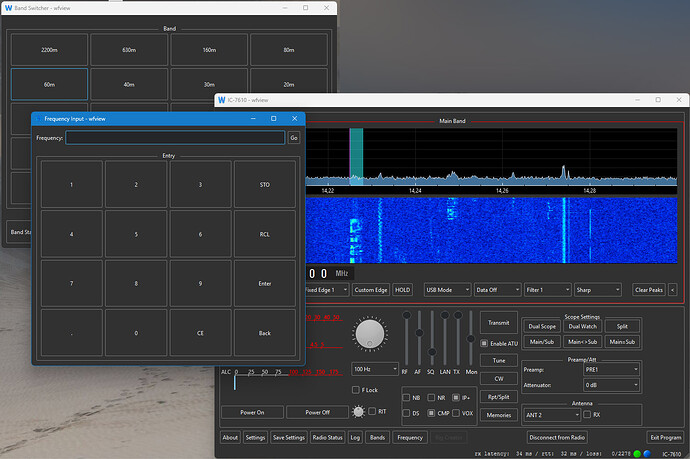
Task: Click the Dual Watch button
Action: [x=582, y=326]
